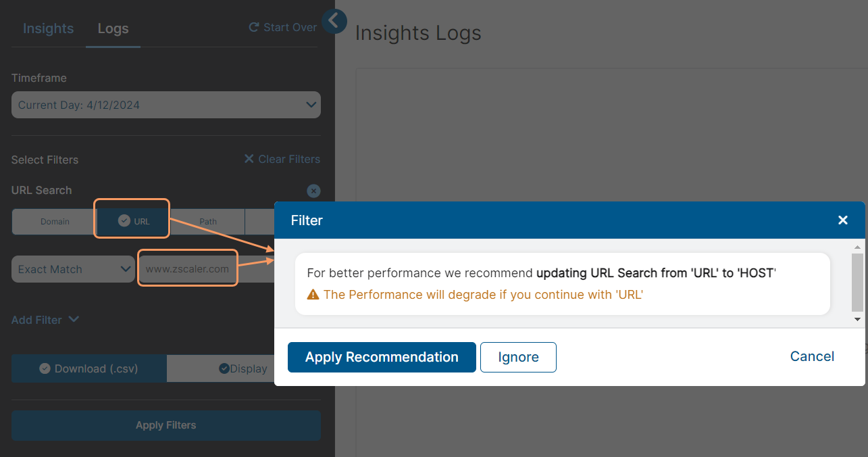Click the Apply Recommendation button
868x457 pixels.
click(x=382, y=357)
